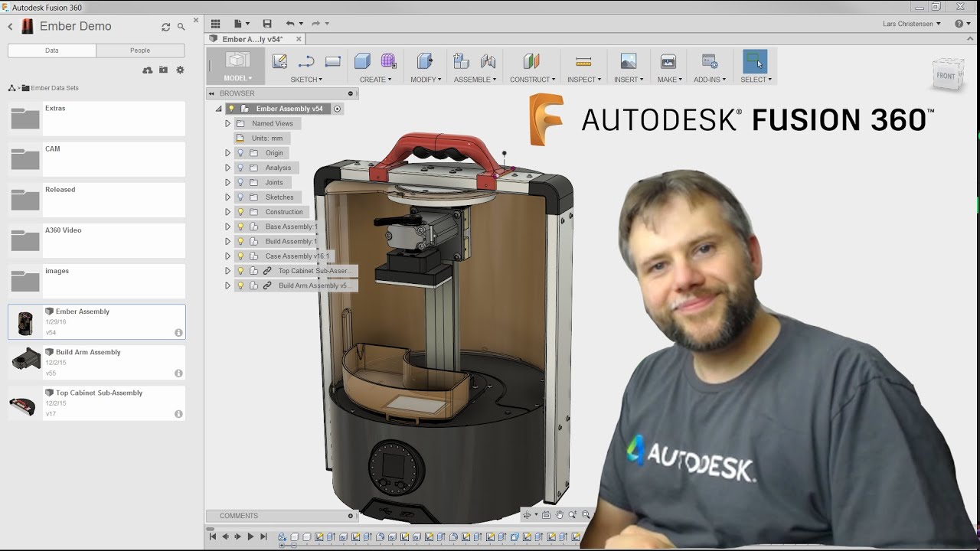Toggle visibility bulb of Joints
980x551 pixels.
tap(240, 182)
